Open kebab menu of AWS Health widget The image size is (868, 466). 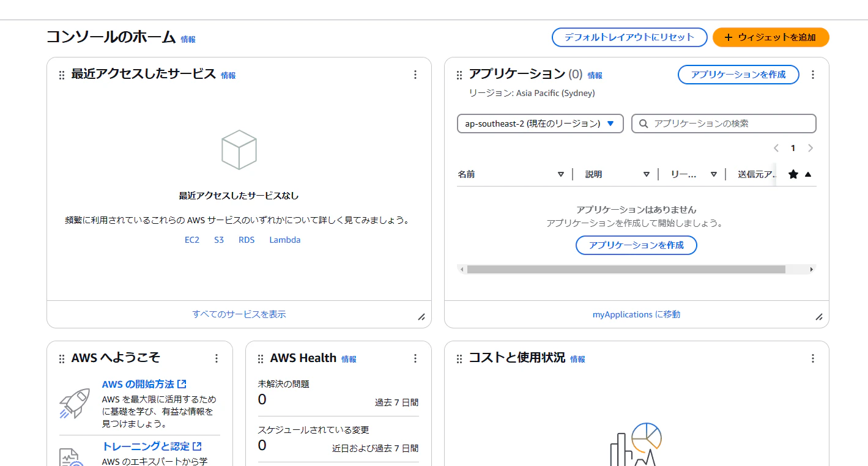[x=415, y=358]
